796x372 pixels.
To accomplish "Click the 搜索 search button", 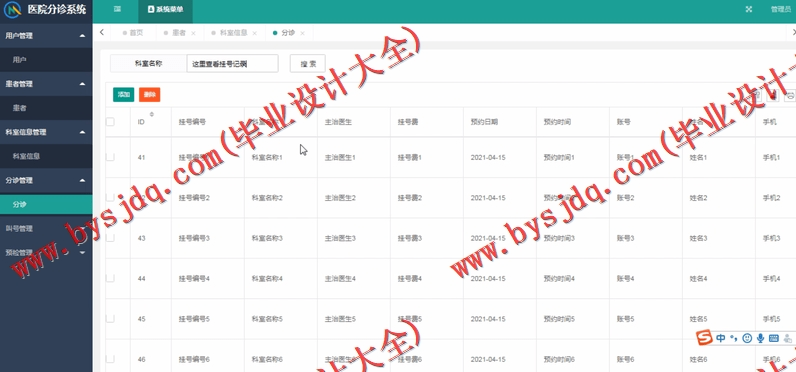I will pos(308,64).
